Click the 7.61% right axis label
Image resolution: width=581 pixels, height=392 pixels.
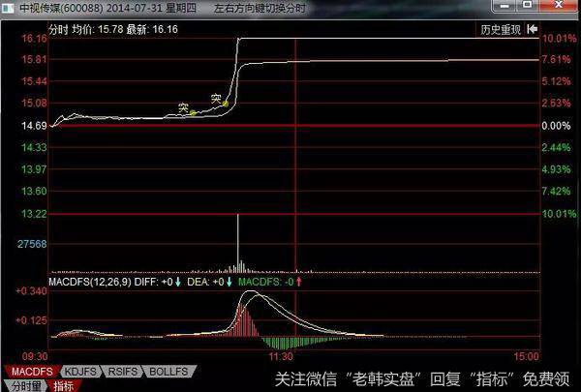[556, 59]
